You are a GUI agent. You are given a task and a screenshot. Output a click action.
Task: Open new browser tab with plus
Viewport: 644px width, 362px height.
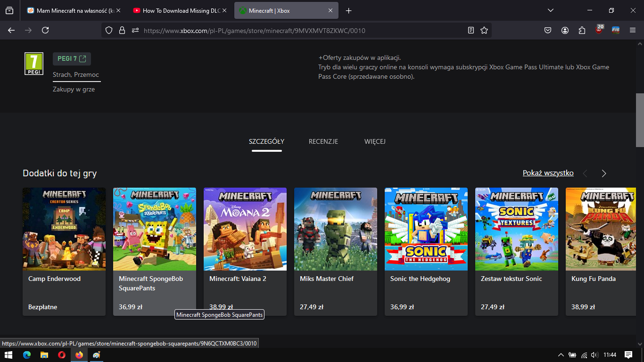(348, 10)
